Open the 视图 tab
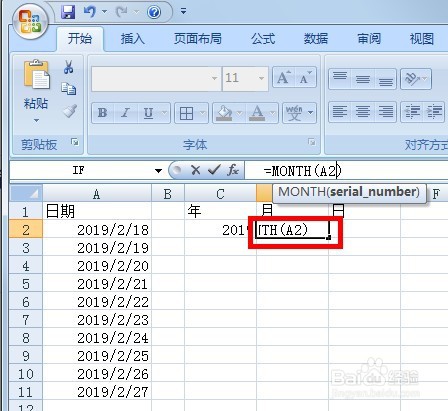 [x=422, y=39]
